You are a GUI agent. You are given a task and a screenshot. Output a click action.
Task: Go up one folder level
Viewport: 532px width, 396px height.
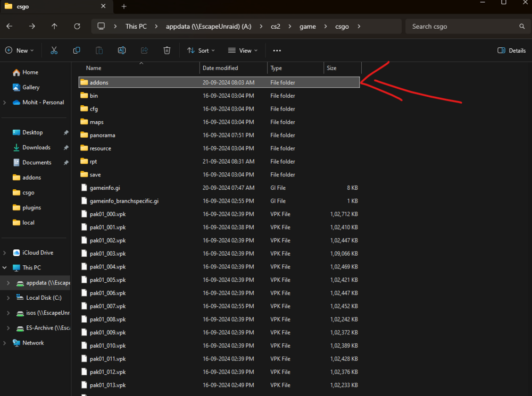pos(54,26)
